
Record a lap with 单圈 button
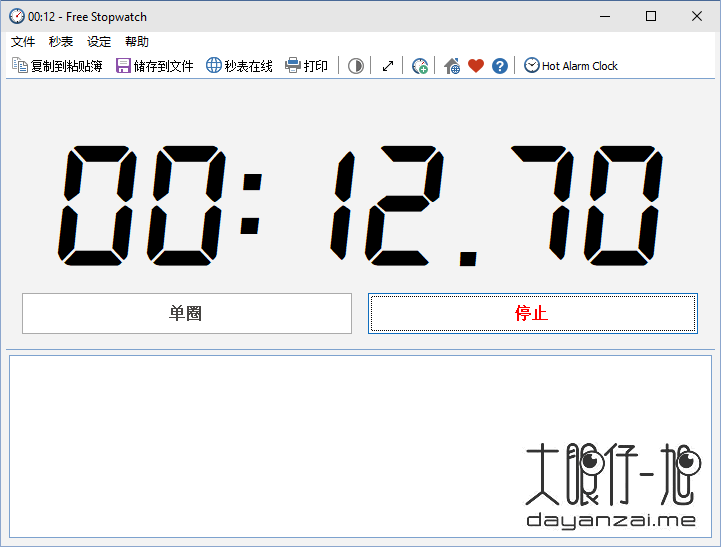tap(187, 313)
